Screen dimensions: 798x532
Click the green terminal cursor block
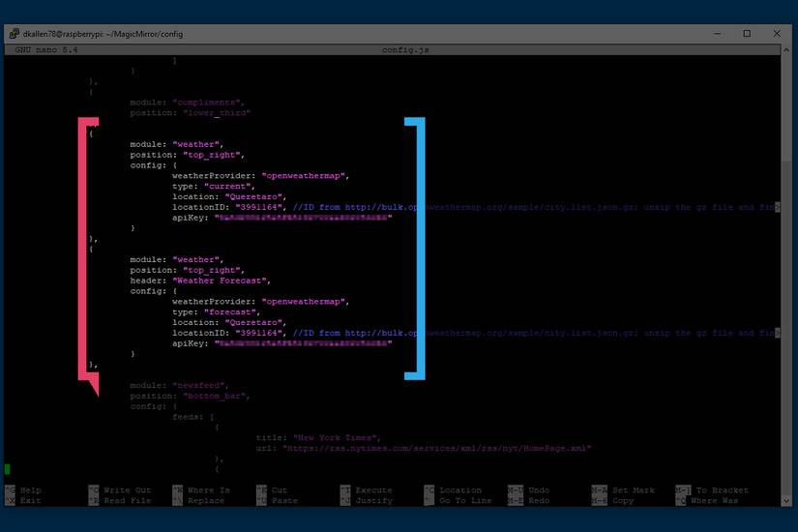8,469
